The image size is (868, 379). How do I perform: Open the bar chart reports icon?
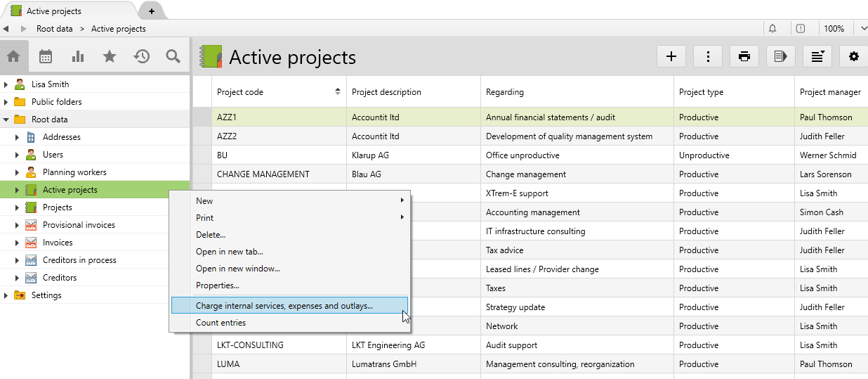78,56
